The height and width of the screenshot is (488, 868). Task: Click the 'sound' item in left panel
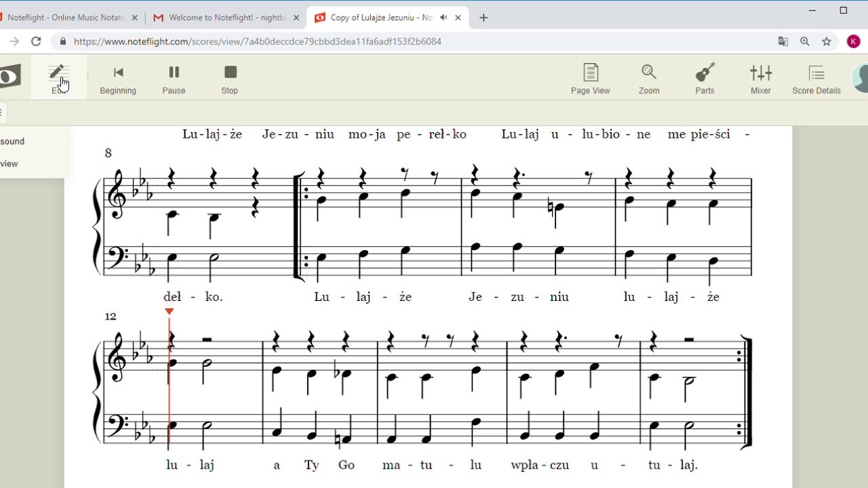tap(12, 141)
